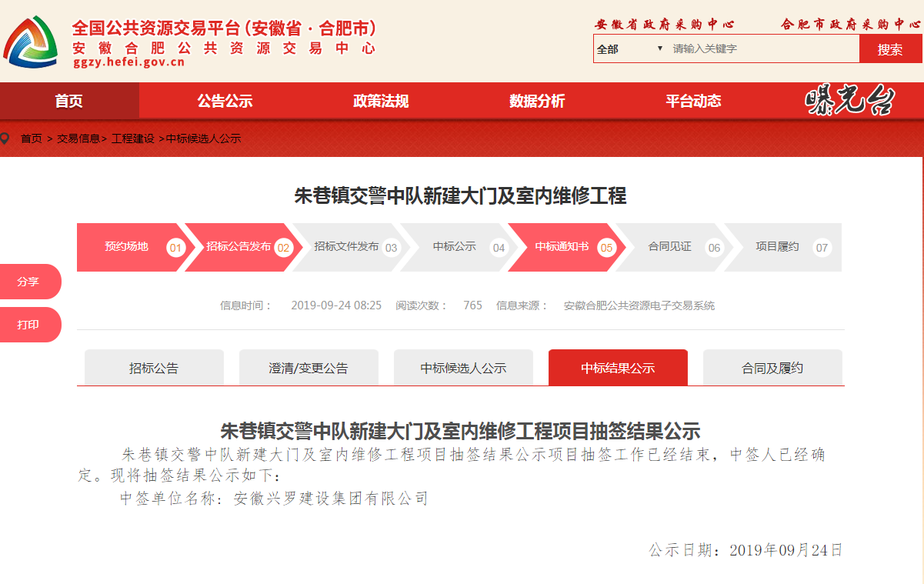Click the 打印 print button
This screenshot has height=584, width=924.
pos(29,325)
